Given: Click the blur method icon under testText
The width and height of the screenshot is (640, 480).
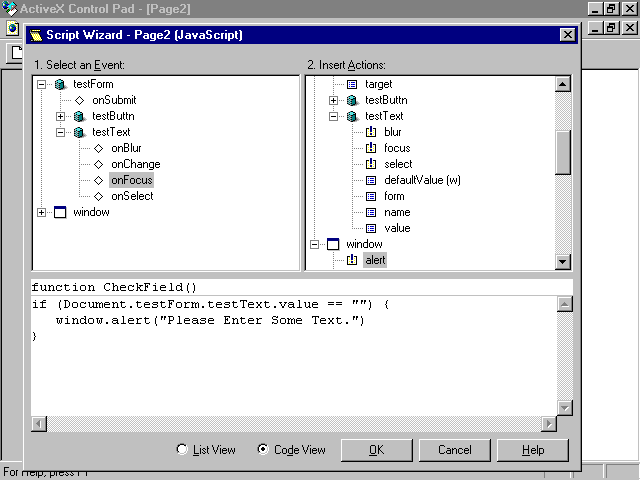Looking at the screenshot, I should 371,132.
